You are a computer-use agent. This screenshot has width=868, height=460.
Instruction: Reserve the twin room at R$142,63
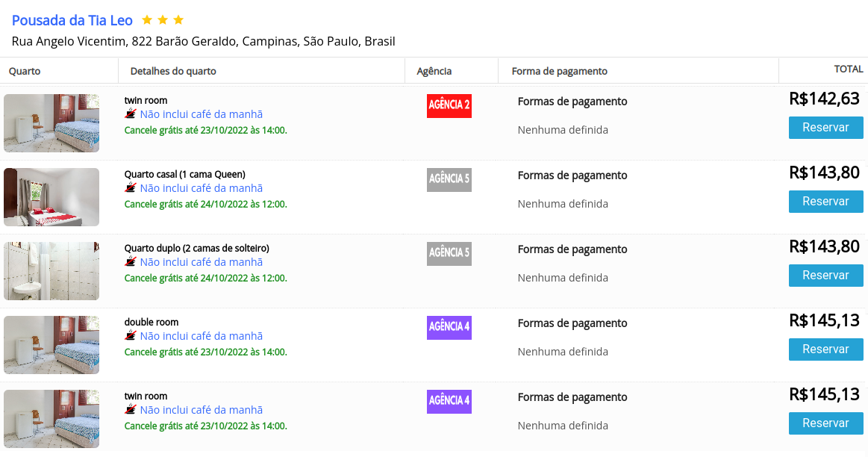[825, 127]
